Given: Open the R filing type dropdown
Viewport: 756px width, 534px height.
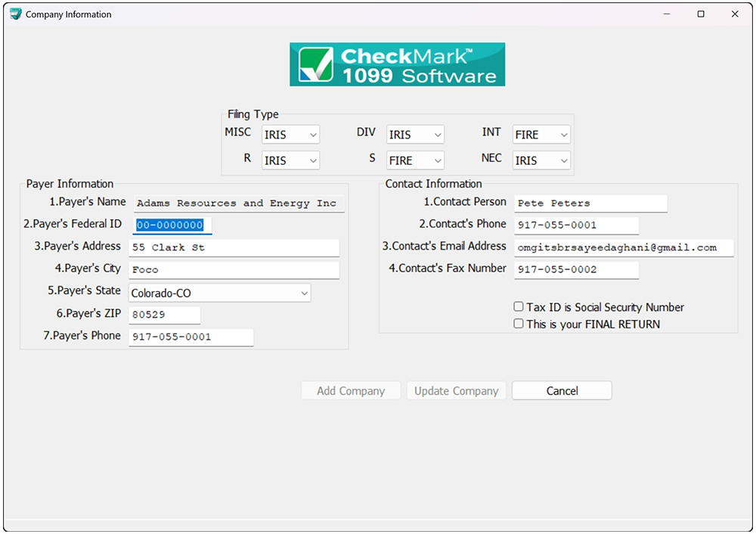Looking at the screenshot, I should click(x=291, y=160).
